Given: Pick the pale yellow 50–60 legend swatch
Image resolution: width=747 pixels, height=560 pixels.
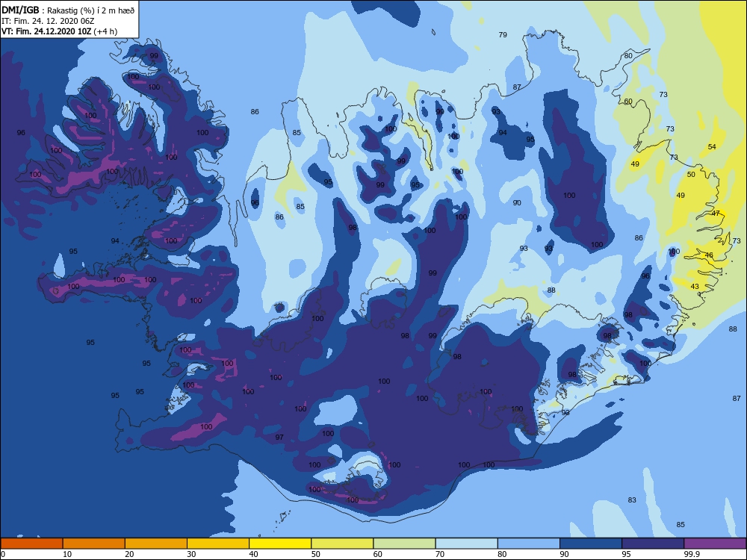Looking at the screenshot, I should click(343, 544).
